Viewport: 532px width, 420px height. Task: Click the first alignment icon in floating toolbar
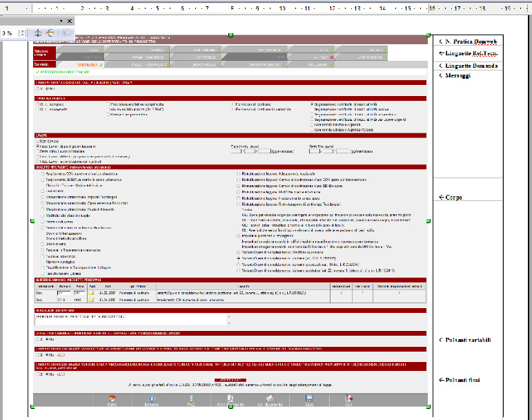(39, 33)
